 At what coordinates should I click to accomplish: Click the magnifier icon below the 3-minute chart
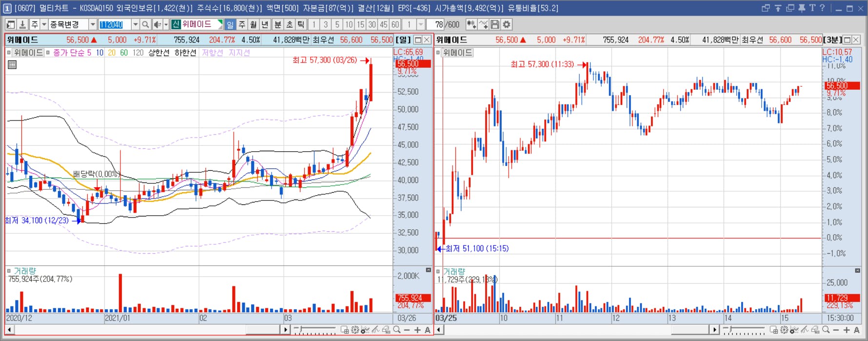point(826,330)
